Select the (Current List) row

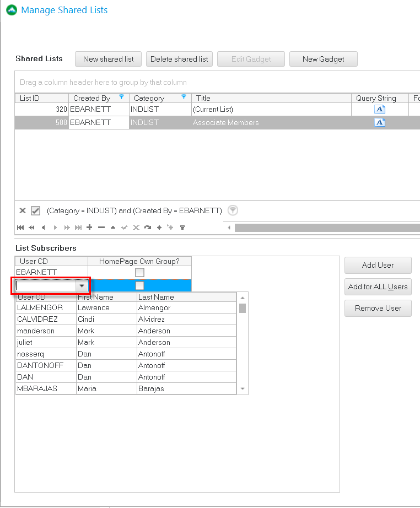pos(218,109)
